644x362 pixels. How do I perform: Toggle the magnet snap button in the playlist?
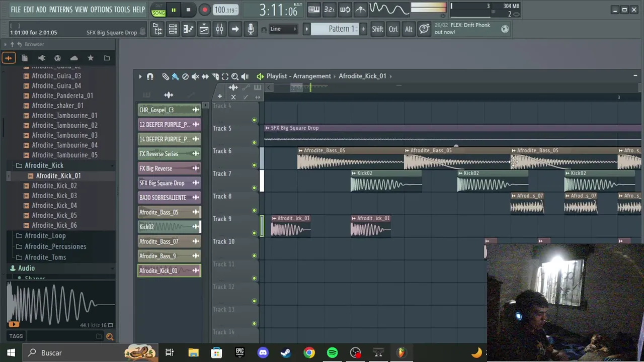click(x=150, y=76)
